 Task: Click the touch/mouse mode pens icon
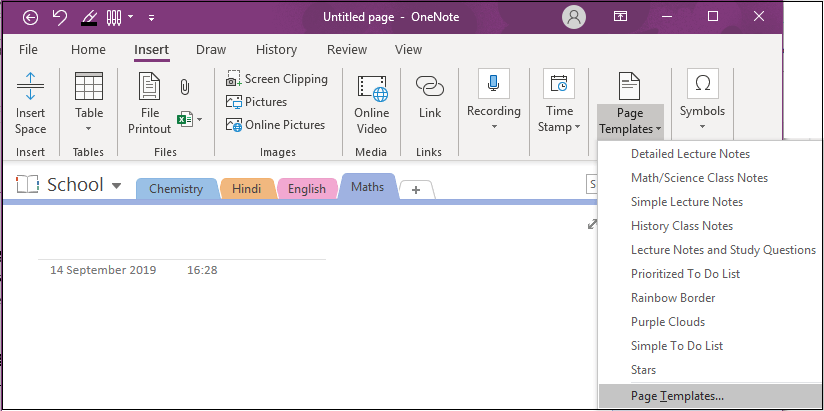[114, 18]
